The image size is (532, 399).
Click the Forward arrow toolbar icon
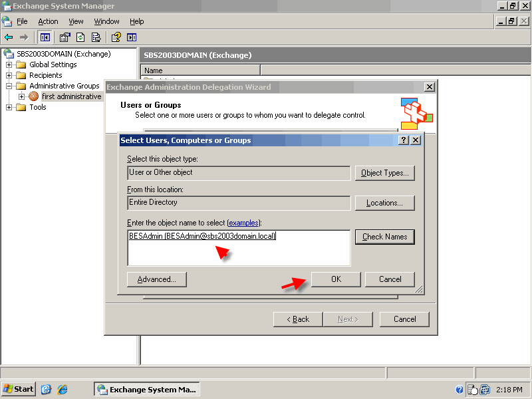point(24,37)
